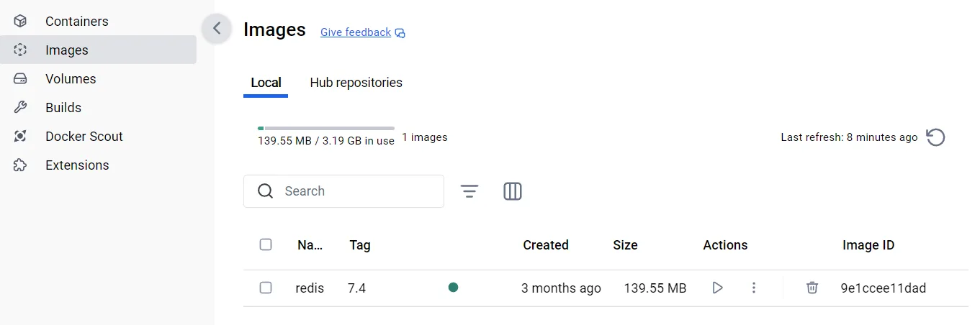Click the Builds wrench icon
The height and width of the screenshot is (325, 980).
(20, 108)
